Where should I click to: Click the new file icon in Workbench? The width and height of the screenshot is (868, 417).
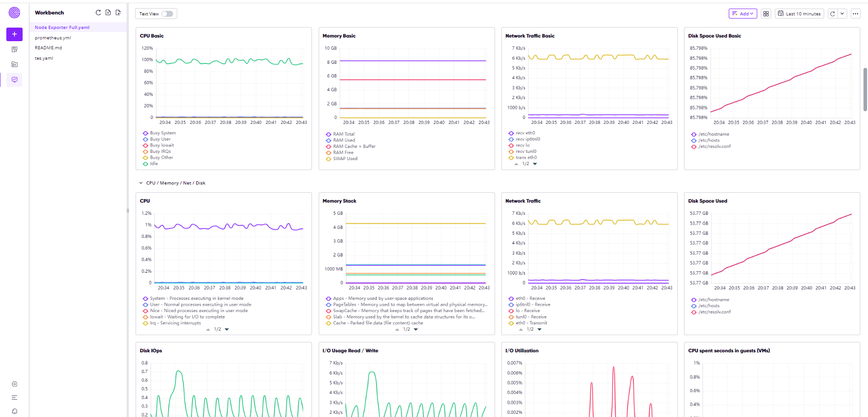[108, 13]
